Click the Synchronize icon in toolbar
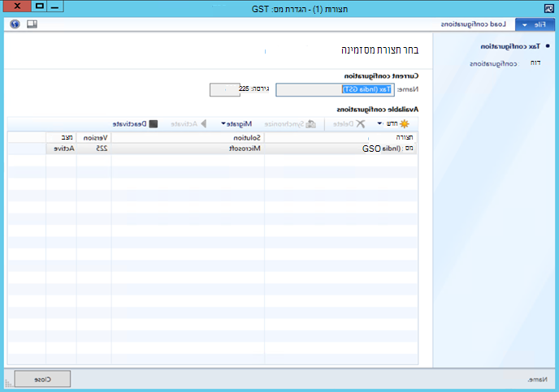559x392 pixels. click(311, 124)
